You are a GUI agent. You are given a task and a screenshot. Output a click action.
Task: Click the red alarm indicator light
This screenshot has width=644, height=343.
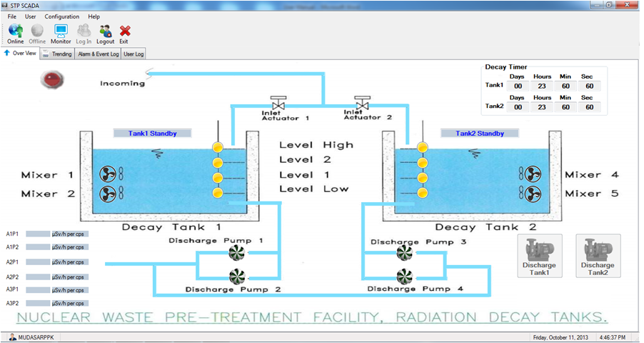pos(51,78)
